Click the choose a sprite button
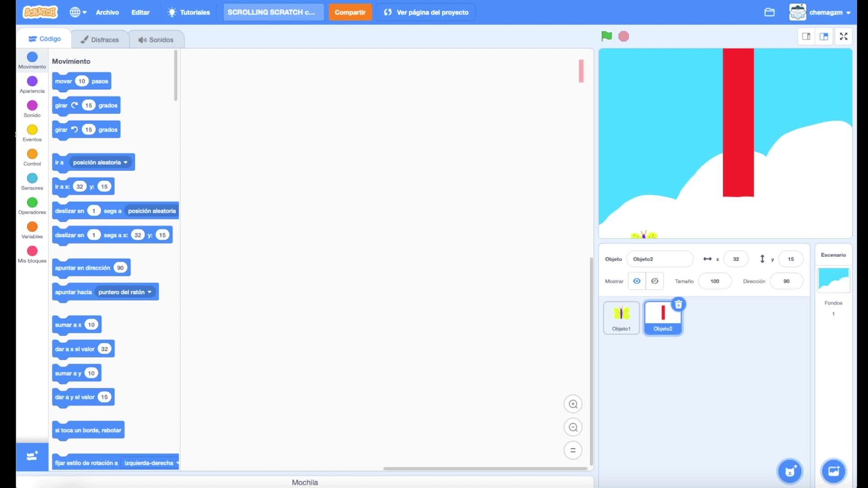868x488 pixels. [790, 471]
